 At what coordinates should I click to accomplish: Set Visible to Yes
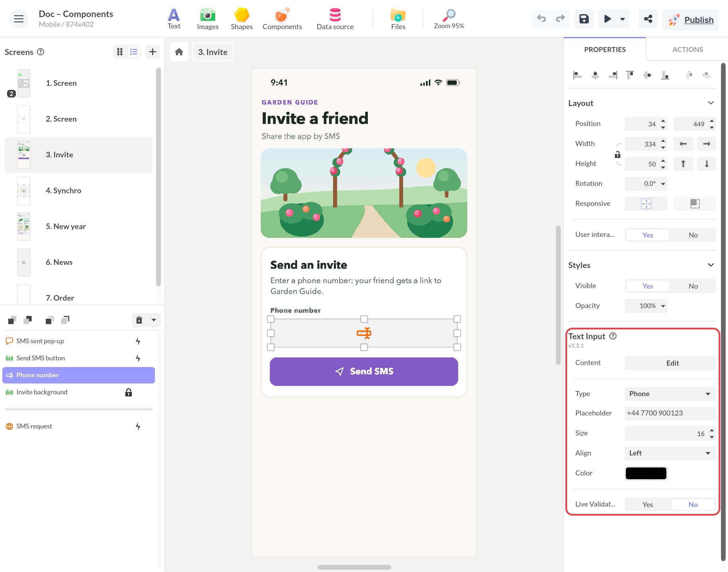click(647, 286)
